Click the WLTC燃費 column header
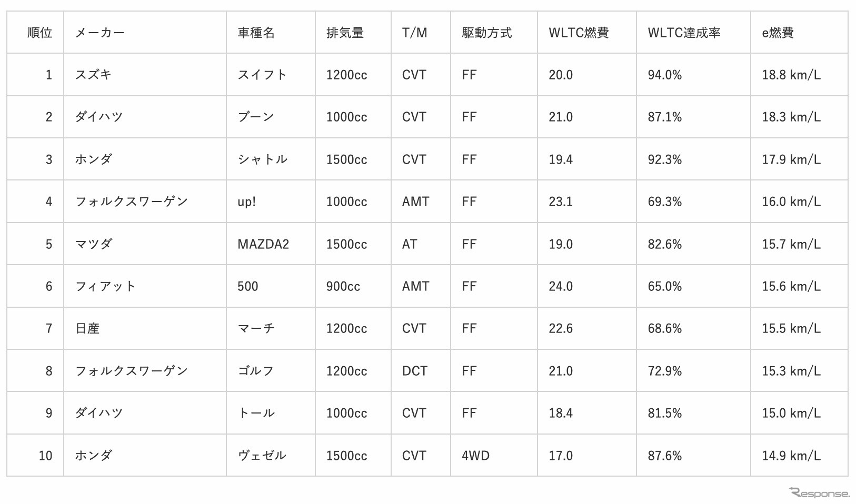Image resolution: width=856 pixels, height=504 pixels. pos(579,33)
